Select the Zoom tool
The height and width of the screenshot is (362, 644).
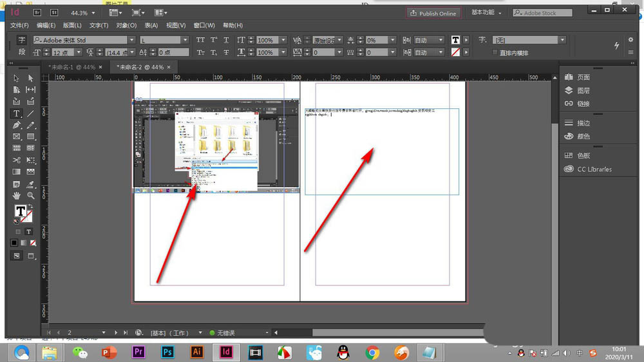[x=30, y=196]
